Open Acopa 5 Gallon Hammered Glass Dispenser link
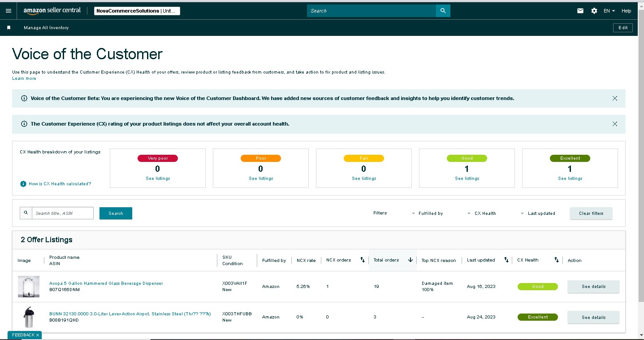This screenshot has height=340, width=644. (x=106, y=283)
